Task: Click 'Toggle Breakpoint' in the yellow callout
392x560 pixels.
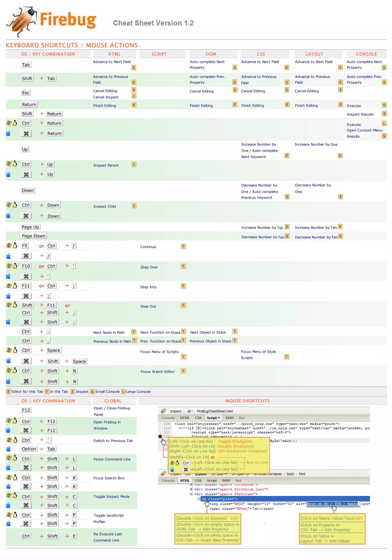Action: click(x=235, y=441)
